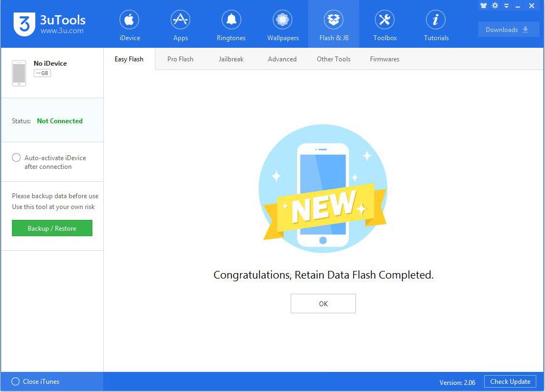Click the Backup / Restore button

coord(52,228)
